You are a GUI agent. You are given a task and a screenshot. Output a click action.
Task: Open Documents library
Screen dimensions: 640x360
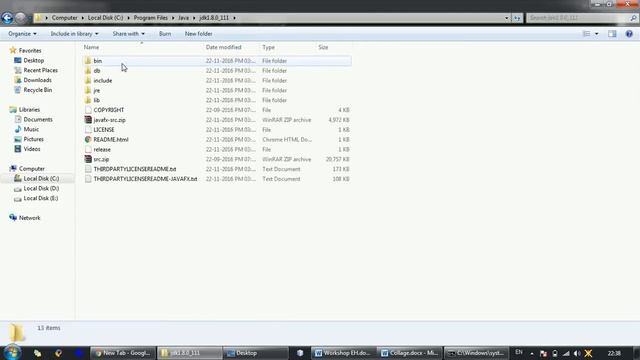[38, 119]
